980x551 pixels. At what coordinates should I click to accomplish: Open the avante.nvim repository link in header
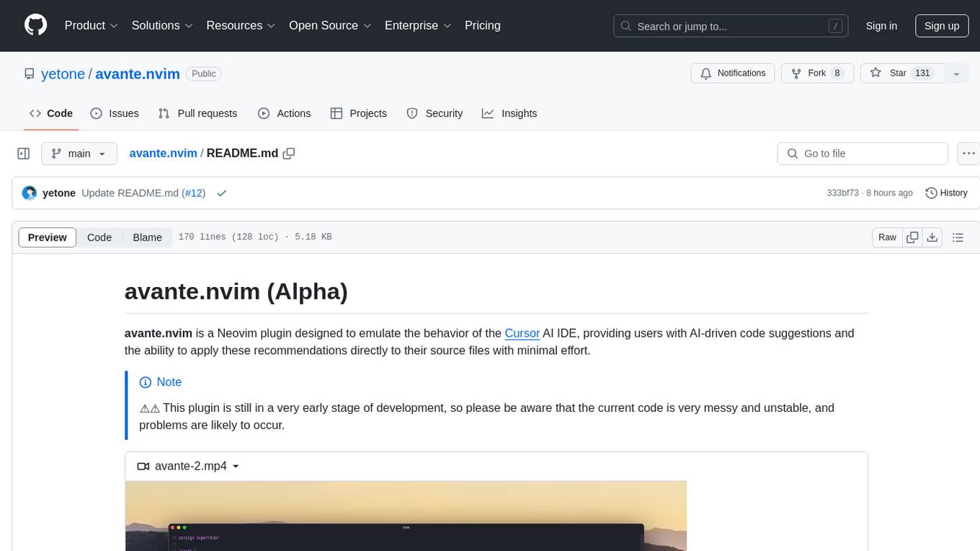click(x=138, y=74)
